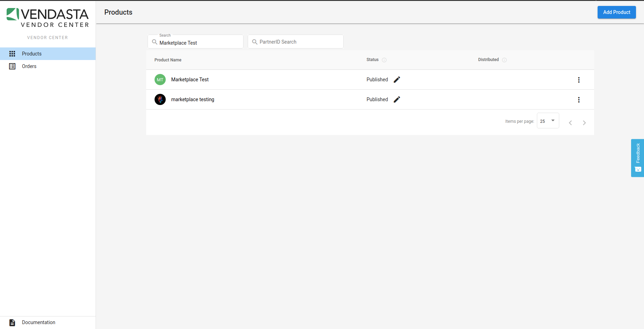Click the Distributed column header
This screenshot has width=644, height=329.
click(488, 60)
